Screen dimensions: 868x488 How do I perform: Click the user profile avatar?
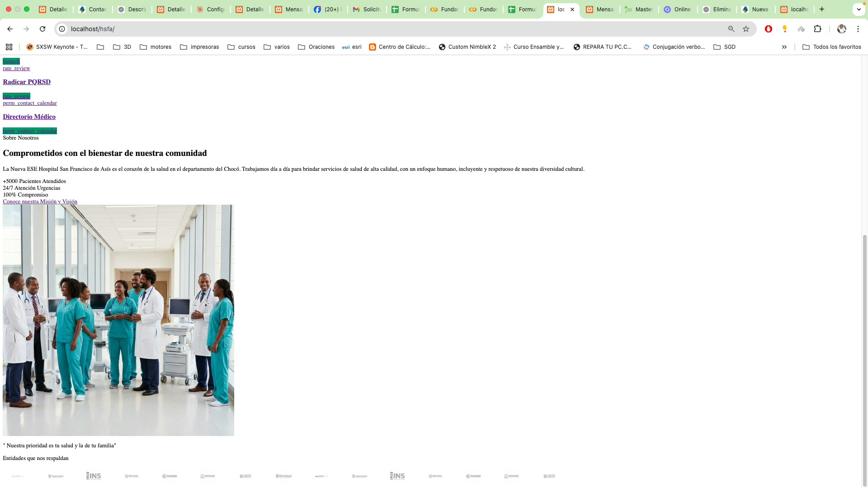pyautogui.click(x=842, y=29)
